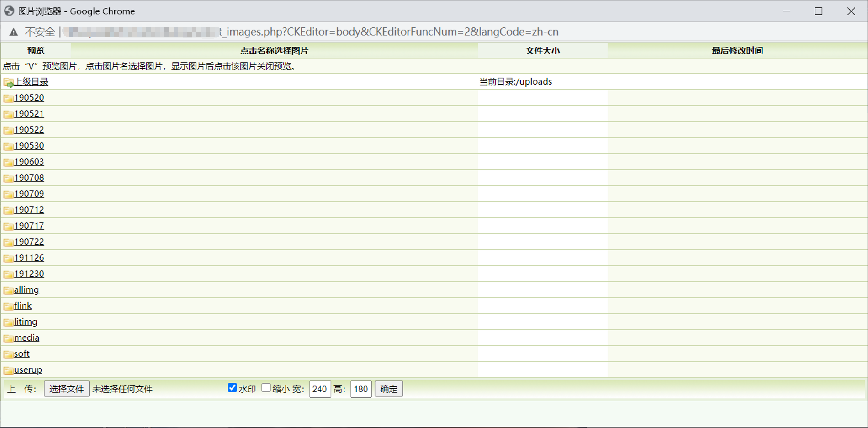Screen dimensions: 868x428
Task: Click the 预览 column header
Action: (36, 51)
